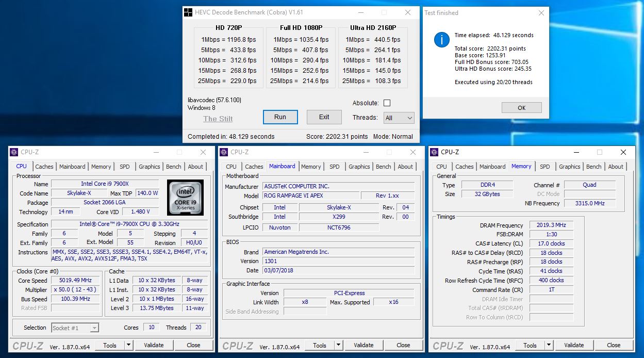Screen dimensions: 644x358
Task: Expand Tools dropdown arrow in Memory CPU-Z window
Action: coord(549,345)
